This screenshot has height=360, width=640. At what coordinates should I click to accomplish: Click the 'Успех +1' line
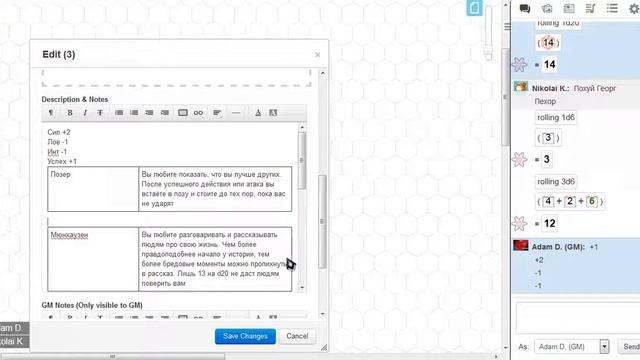click(x=62, y=162)
